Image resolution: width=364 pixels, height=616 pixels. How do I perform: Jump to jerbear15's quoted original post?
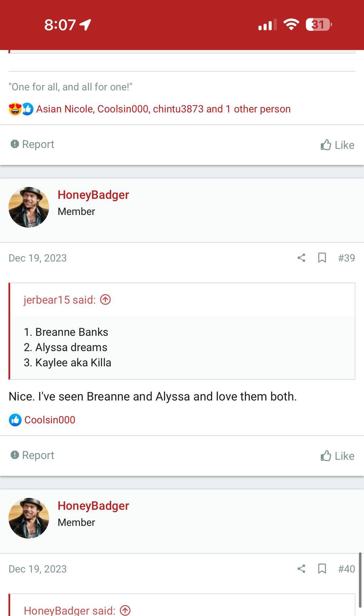point(105,300)
